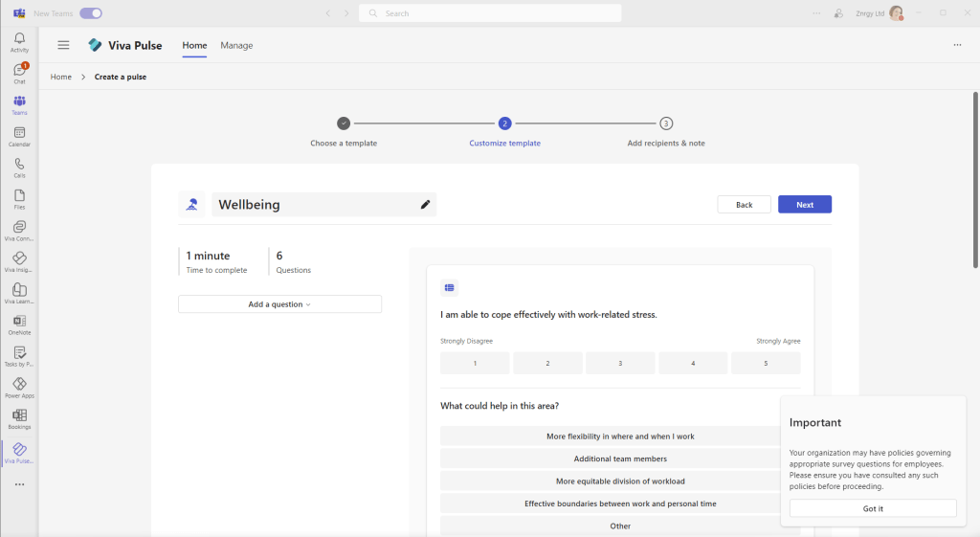This screenshot has height=537, width=980.
Task: Click the Next button
Action: (804, 205)
